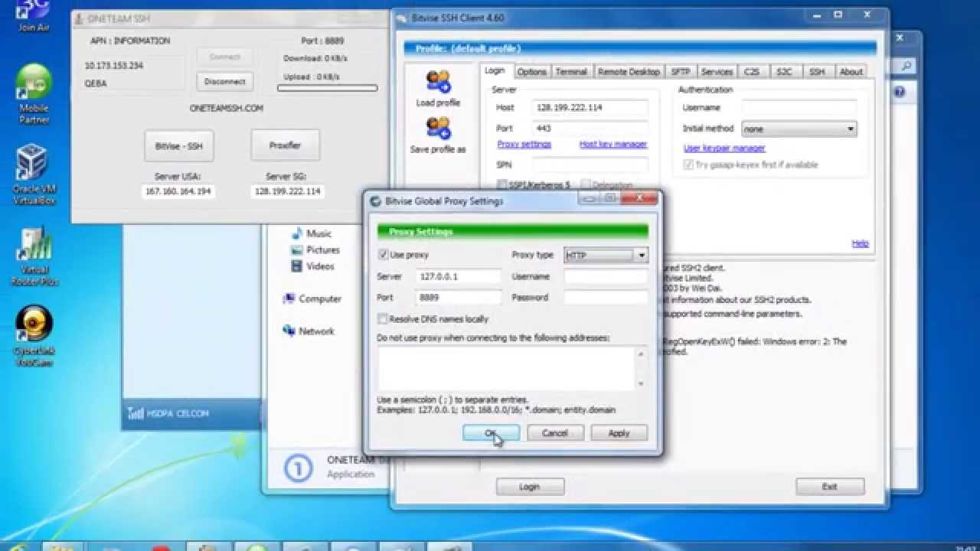The width and height of the screenshot is (980, 551).
Task: Click the proxy Port field 8889
Action: tap(459, 298)
